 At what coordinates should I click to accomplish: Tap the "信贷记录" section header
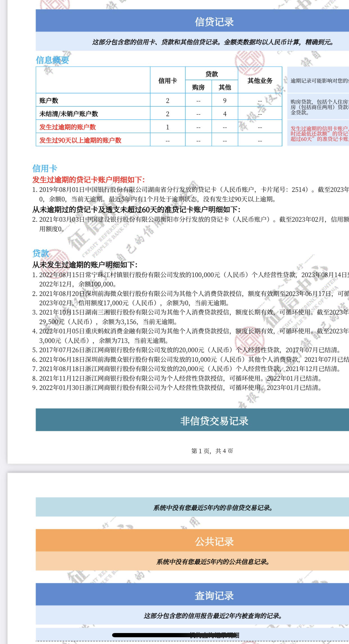point(192,21)
